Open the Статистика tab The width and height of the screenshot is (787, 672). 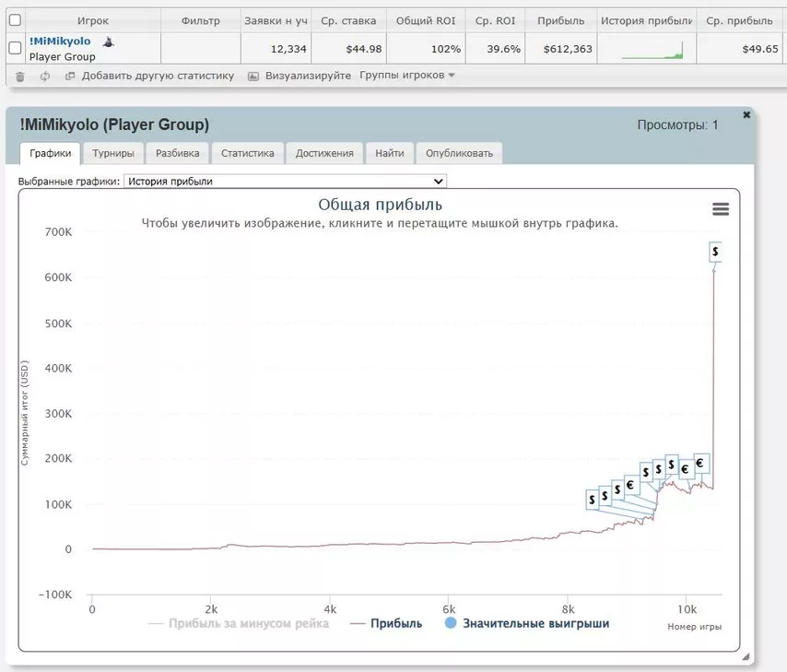click(x=247, y=153)
